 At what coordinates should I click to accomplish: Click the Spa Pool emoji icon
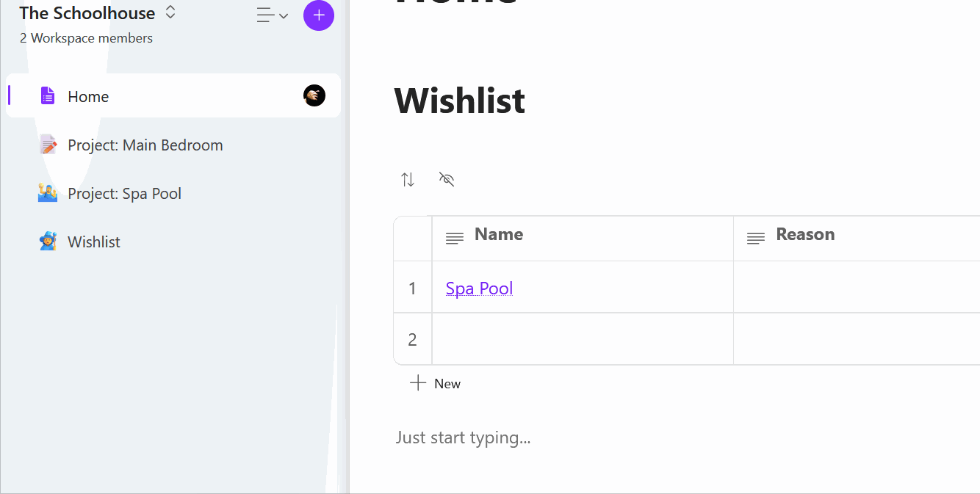pyautogui.click(x=48, y=193)
